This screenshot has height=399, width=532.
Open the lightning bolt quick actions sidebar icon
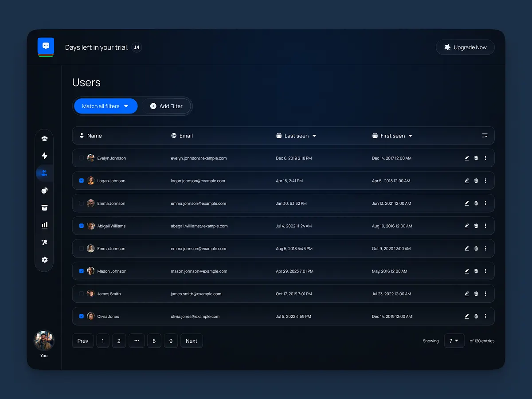[x=44, y=156]
